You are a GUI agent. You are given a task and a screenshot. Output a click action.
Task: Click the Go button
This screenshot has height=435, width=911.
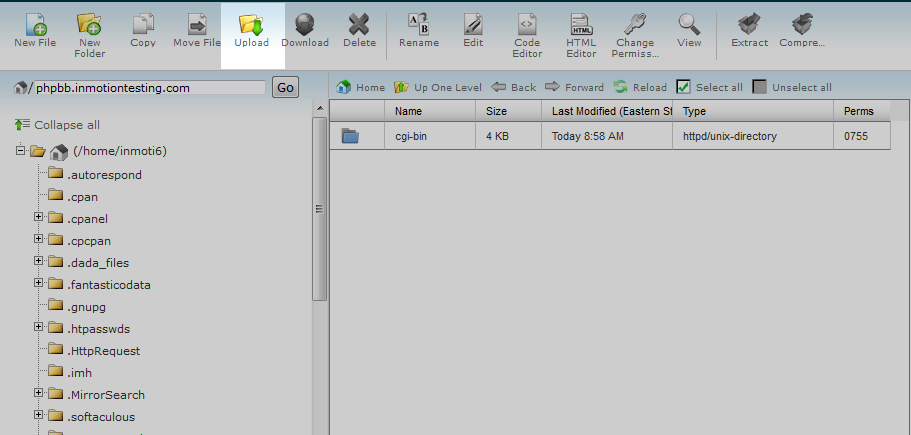285,88
